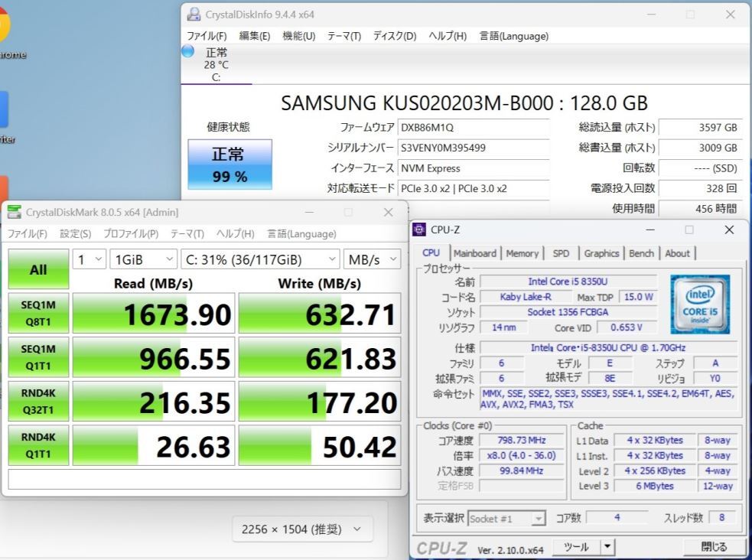Open the ディスク(D) menu in CrystalDiskInfo
This screenshot has width=752, height=560.
tap(395, 36)
